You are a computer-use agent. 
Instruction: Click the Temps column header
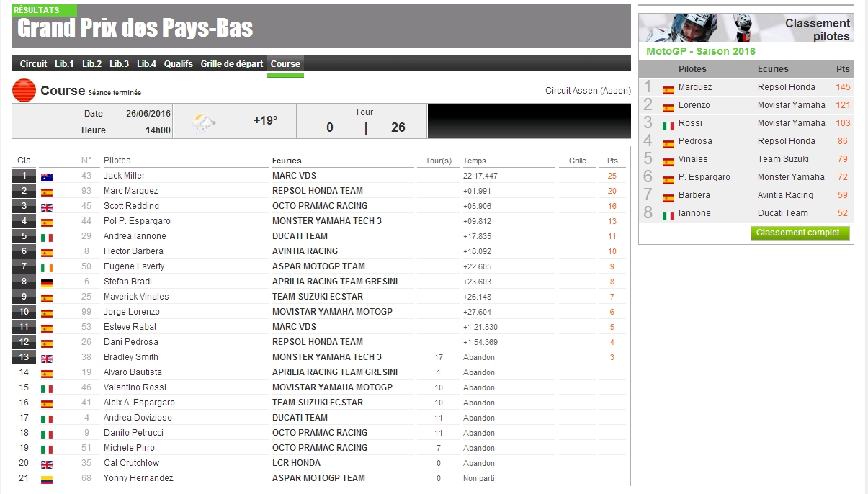(475, 161)
